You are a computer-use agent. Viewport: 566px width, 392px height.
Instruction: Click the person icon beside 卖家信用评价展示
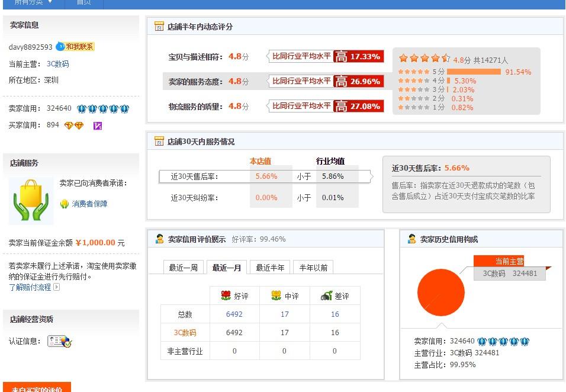point(159,239)
